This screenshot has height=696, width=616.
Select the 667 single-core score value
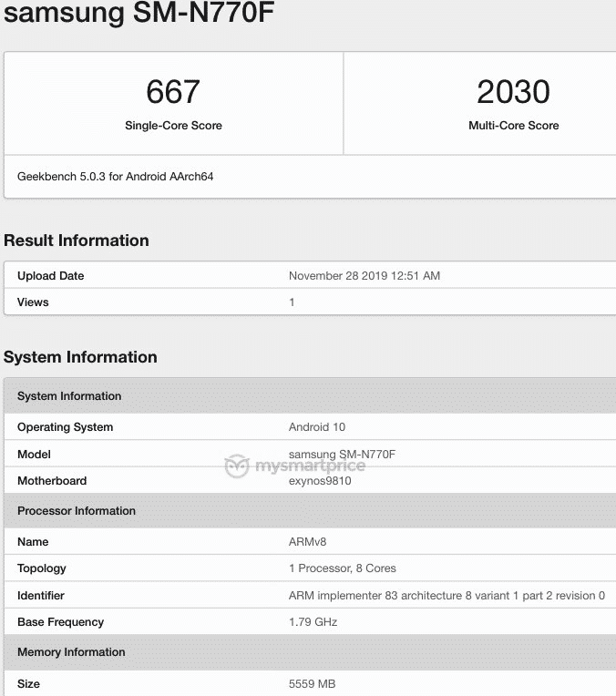pos(173,92)
